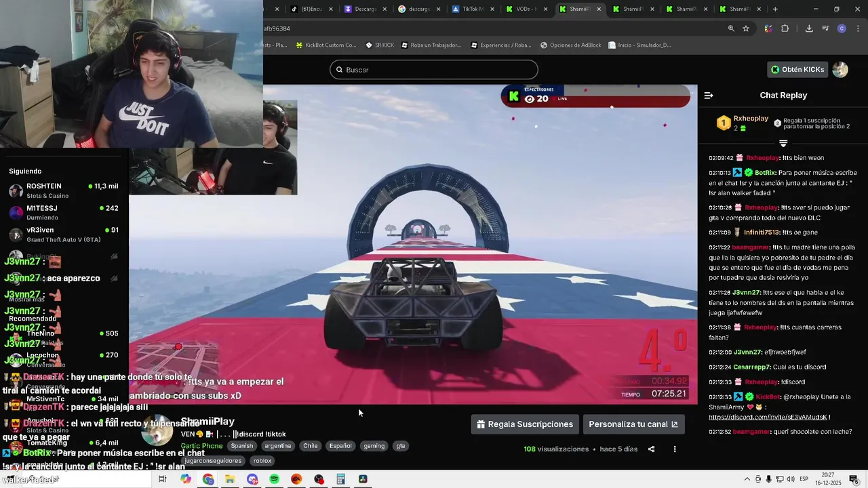Open KickBot Custom Co... bookmark
The height and width of the screenshot is (488, 868).
click(326, 45)
